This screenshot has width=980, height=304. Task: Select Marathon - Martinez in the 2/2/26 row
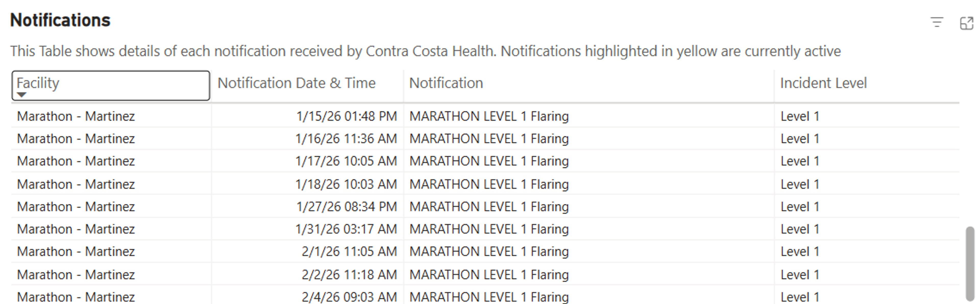76,275
